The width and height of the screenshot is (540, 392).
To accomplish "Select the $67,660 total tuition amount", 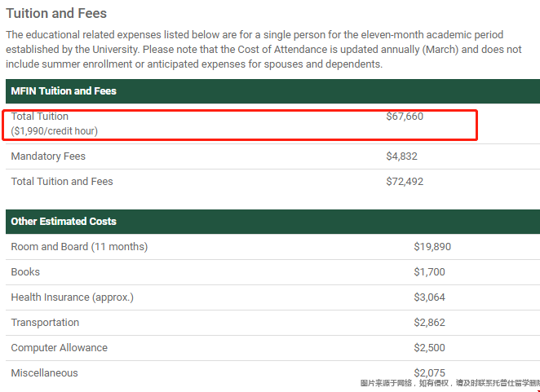I will 405,117.
